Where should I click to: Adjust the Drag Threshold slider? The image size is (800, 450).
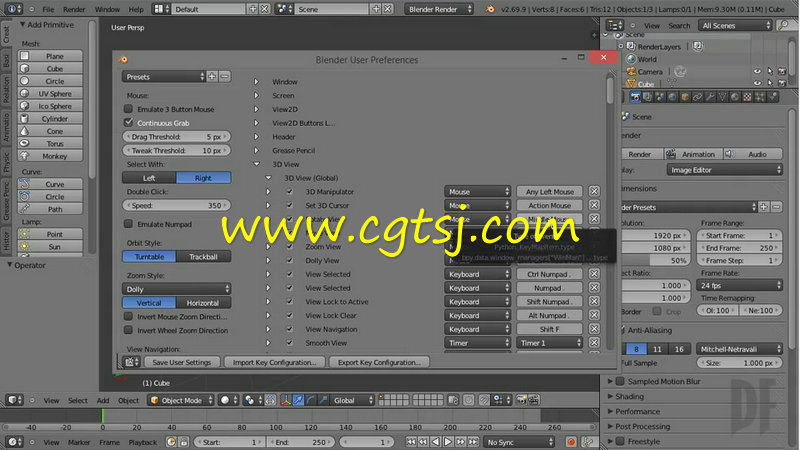(177, 137)
